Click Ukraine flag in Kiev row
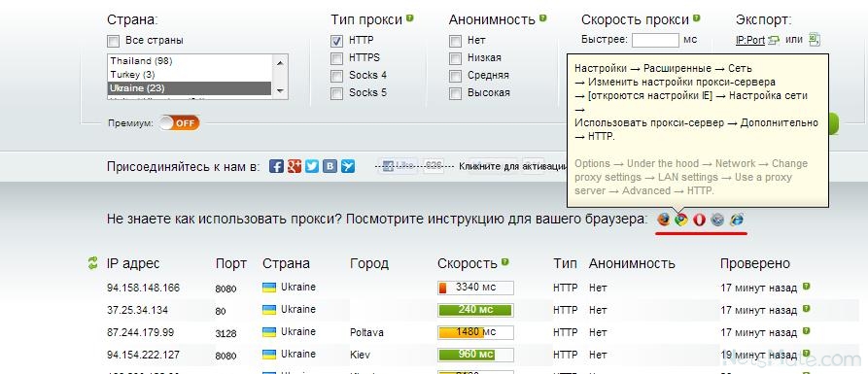The width and height of the screenshot is (868, 374). (269, 354)
